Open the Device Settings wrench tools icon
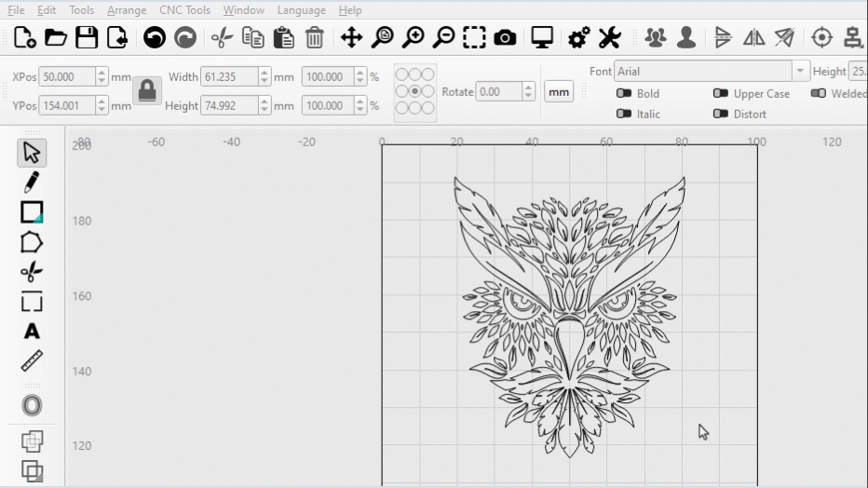This screenshot has width=868, height=488. [x=609, y=37]
